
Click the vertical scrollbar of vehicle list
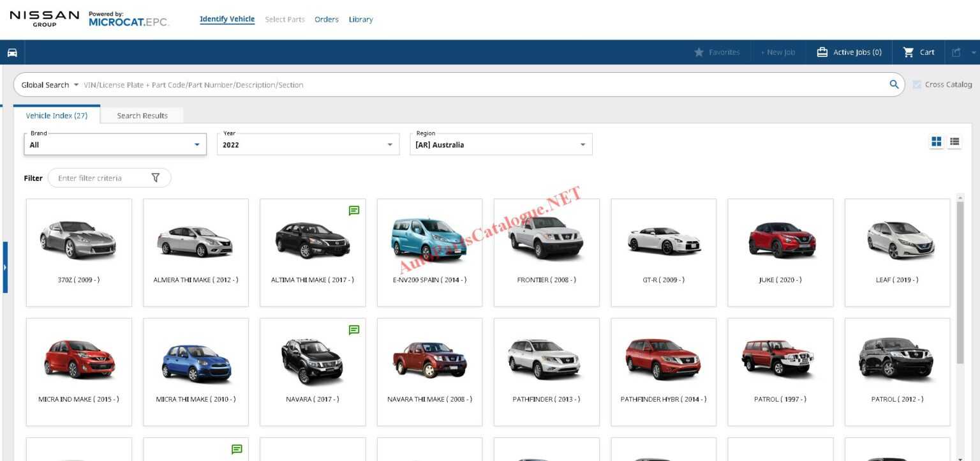960,281
